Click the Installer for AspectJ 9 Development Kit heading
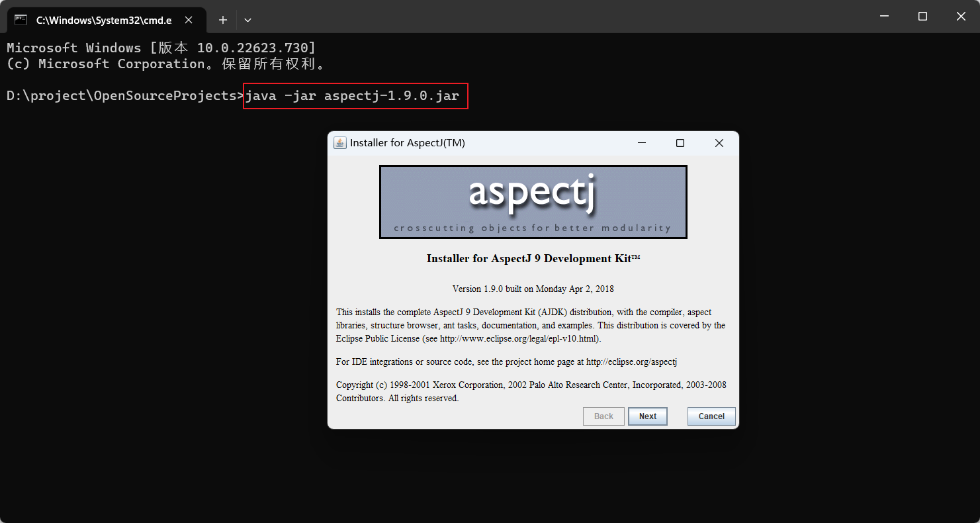The height and width of the screenshot is (523, 980). [x=533, y=258]
